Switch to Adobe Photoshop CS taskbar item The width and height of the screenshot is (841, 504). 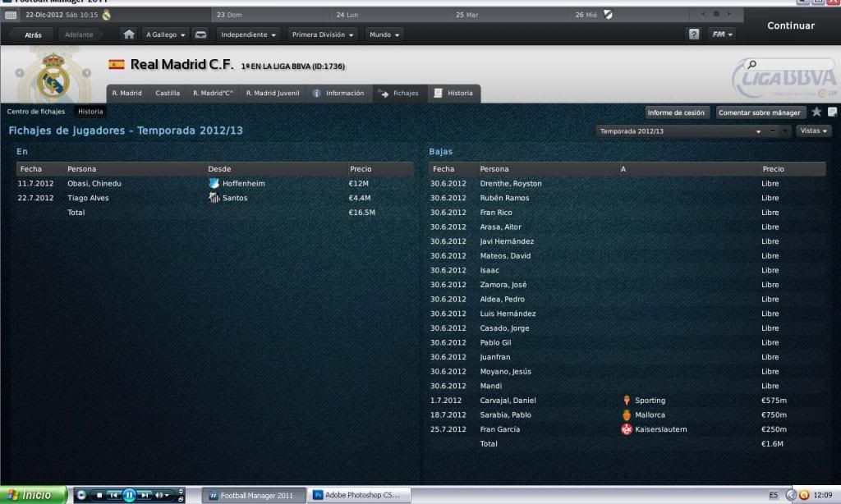[x=358, y=495]
